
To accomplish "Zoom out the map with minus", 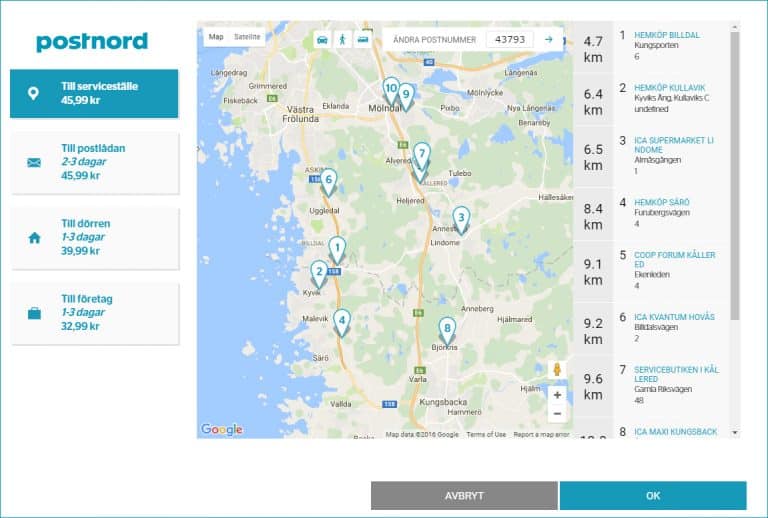I will [x=557, y=414].
